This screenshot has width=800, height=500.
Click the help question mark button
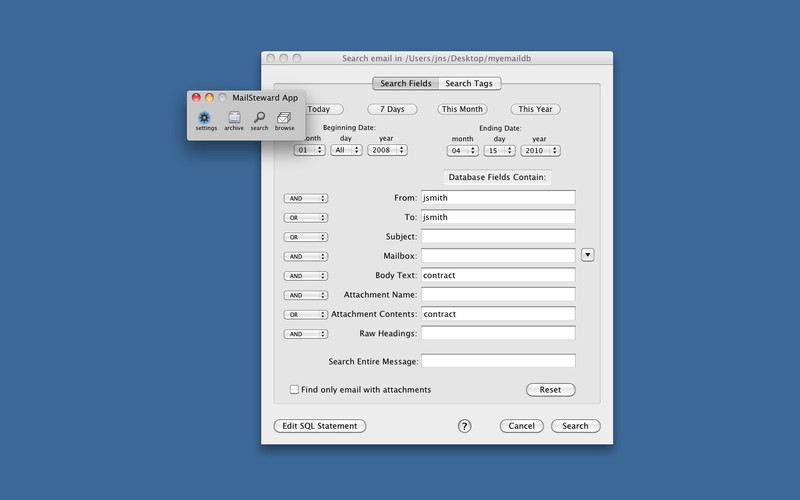pyautogui.click(x=464, y=426)
